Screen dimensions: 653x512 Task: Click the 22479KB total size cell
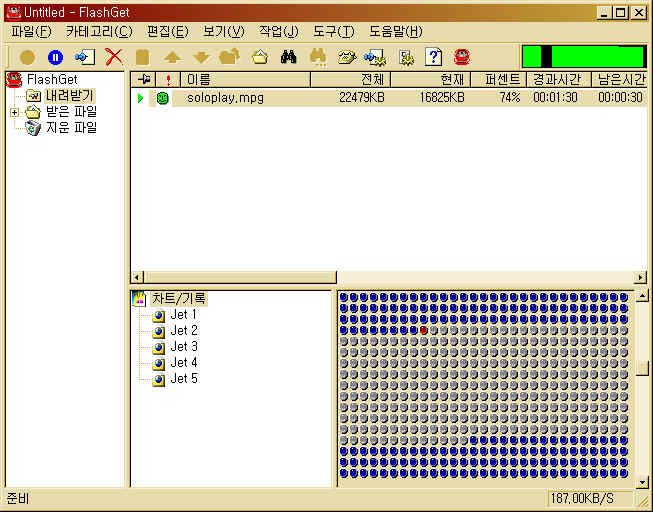coord(361,97)
